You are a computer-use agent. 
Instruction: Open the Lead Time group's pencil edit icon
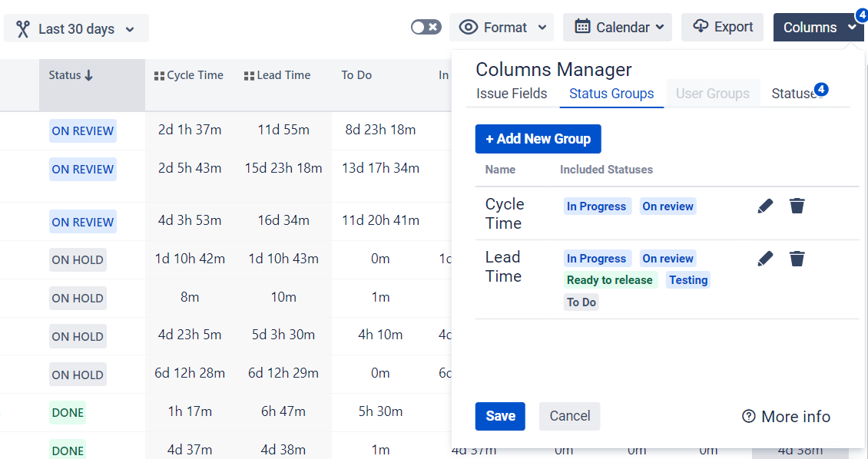[x=765, y=259]
